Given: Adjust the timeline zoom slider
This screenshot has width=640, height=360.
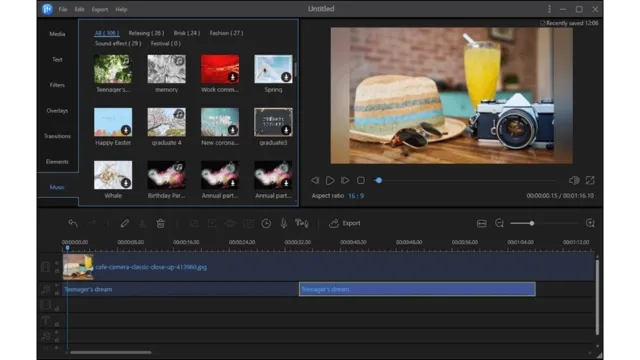Looking at the screenshot, I should (531, 223).
